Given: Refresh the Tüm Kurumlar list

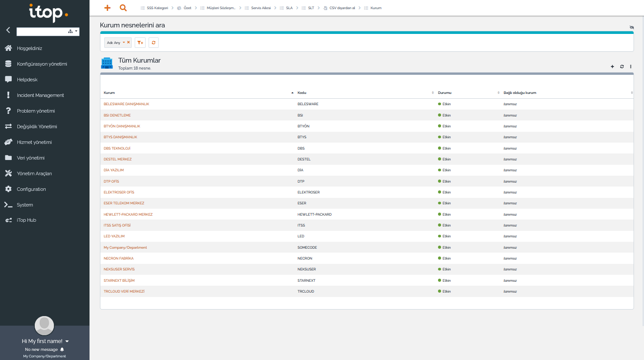Looking at the screenshot, I should point(622,67).
